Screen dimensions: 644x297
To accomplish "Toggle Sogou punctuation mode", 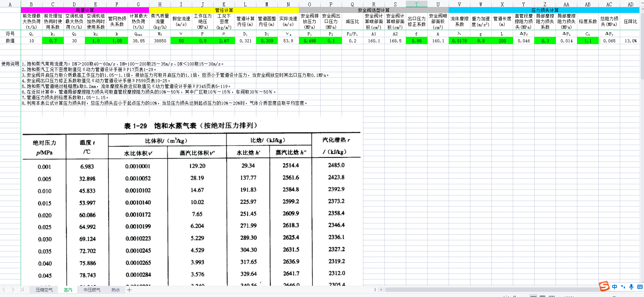I will (623, 287).
